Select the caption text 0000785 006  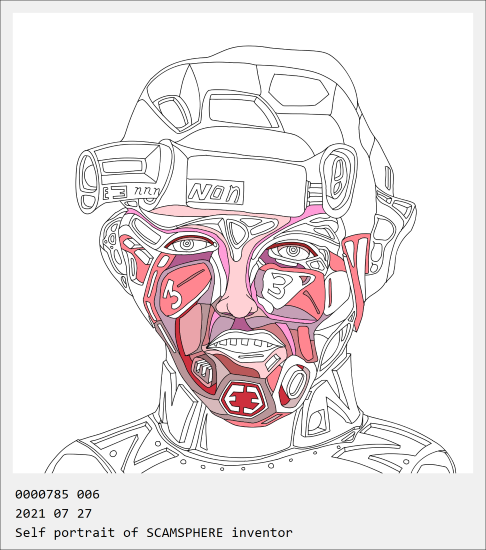(x=57, y=494)
